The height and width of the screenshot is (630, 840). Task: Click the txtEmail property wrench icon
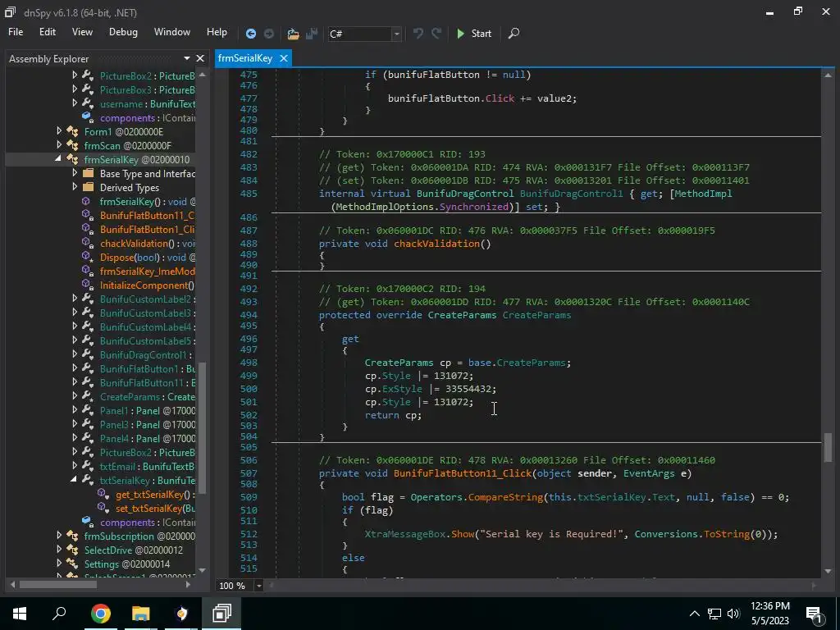[89, 466]
